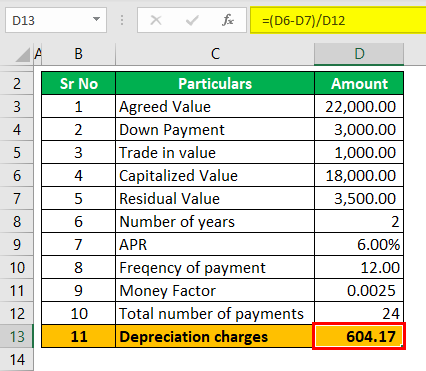Click the Number of years amount cell
Screen dimensions: 426x371
coord(359,222)
